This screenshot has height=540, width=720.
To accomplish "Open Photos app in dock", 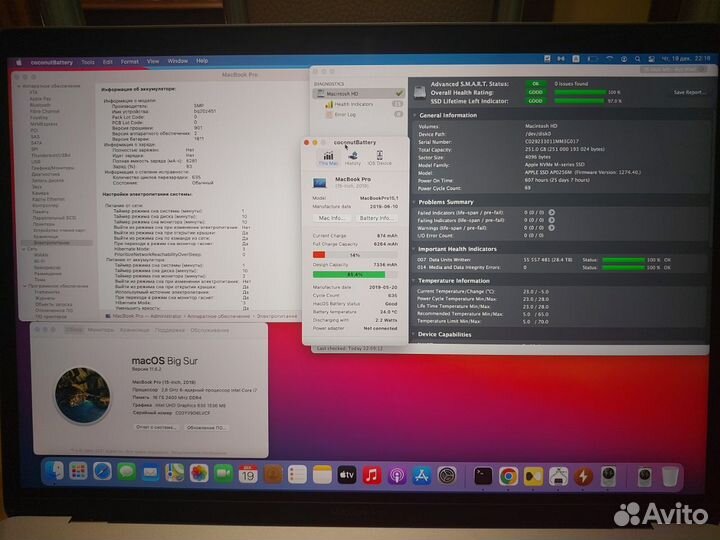I will click(199, 473).
